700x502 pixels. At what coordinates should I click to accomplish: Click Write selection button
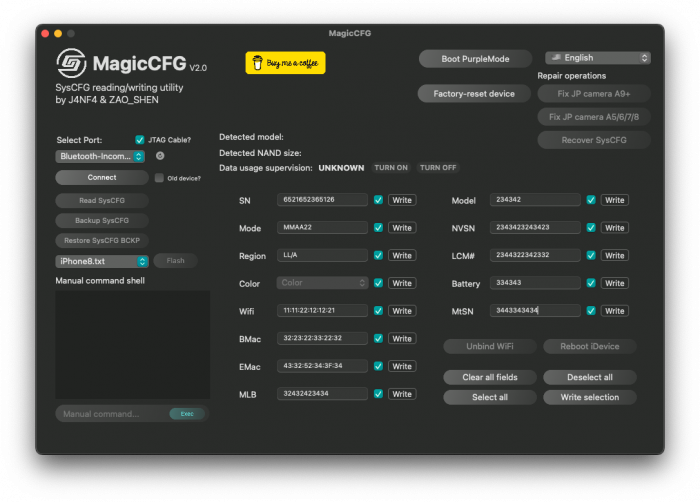pyautogui.click(x=590, y=397)
